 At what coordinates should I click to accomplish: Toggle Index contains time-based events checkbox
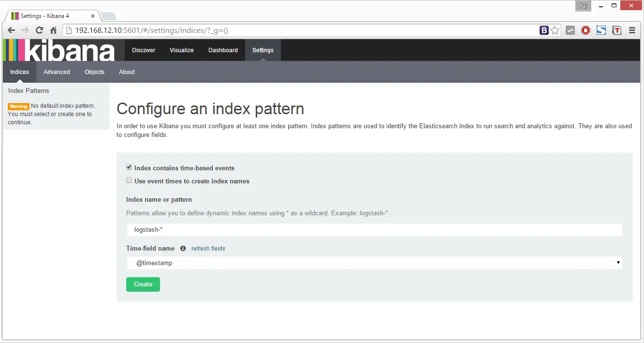(x=129, y=167)
